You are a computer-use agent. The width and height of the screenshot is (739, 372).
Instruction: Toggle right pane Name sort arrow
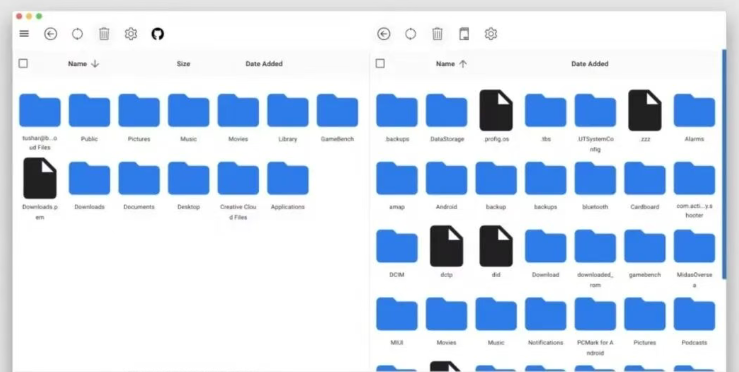[x=463, y=64]
